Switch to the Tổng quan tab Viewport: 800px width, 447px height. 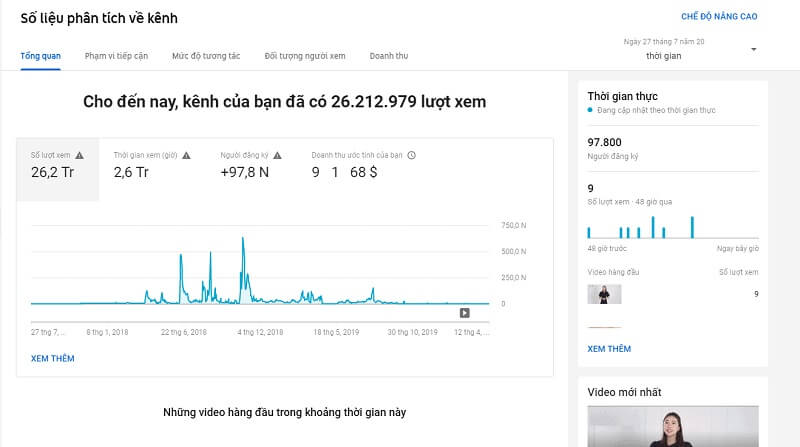[x=40, y=56]
